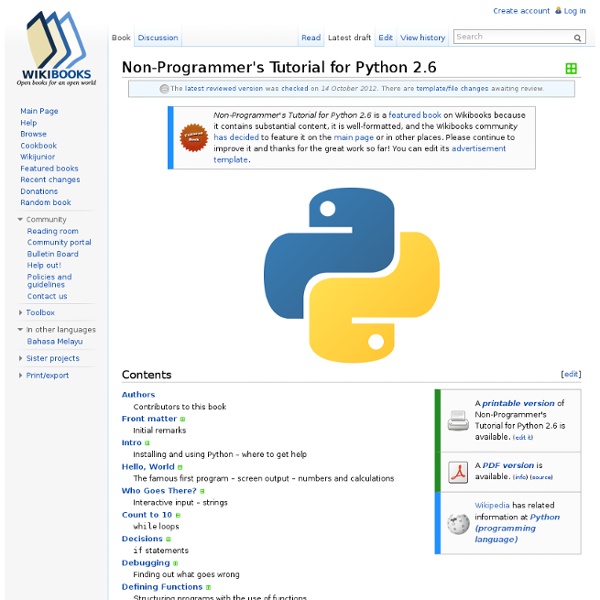600x600 pixels.
Task: Click the Featured Book red seal icon
Action: pos(194,137)
